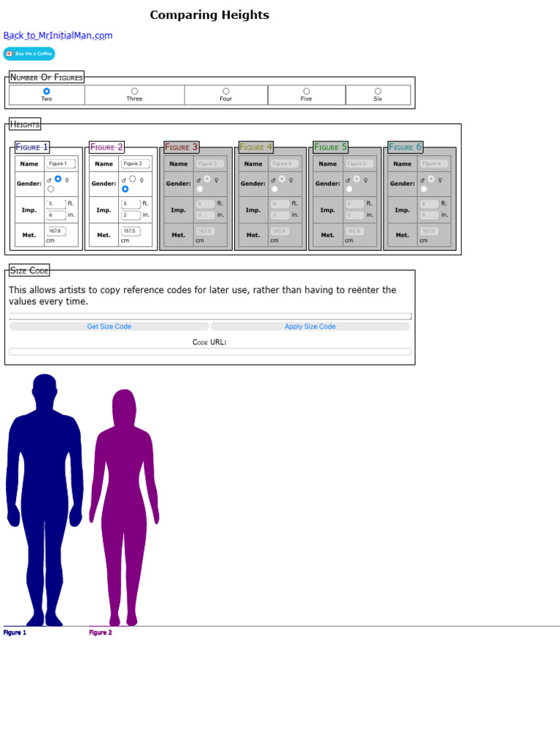
Task: Click the Figure 2 inches input
Action: (x=131, y=215)
